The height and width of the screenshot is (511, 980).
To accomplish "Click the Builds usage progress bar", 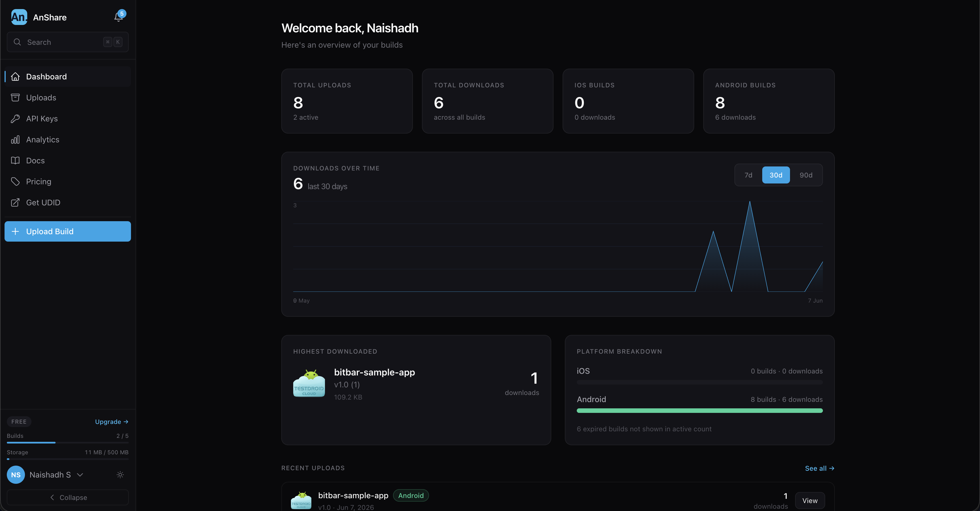I will [x=68, y=442].
